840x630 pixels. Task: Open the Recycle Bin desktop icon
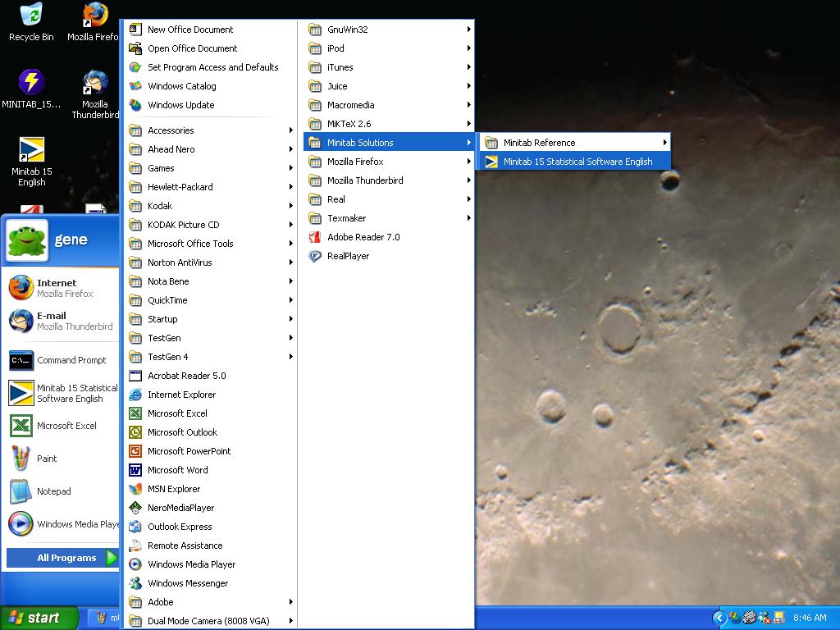pyautogui.click(x=31, y=16)
